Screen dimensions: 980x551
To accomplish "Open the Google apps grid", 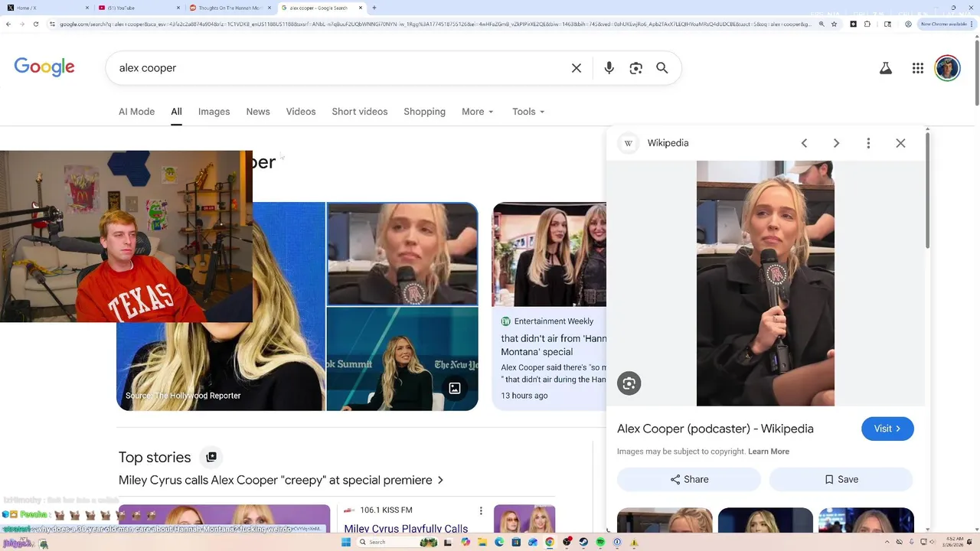I will pyautogui.click(x=918, y=68).
